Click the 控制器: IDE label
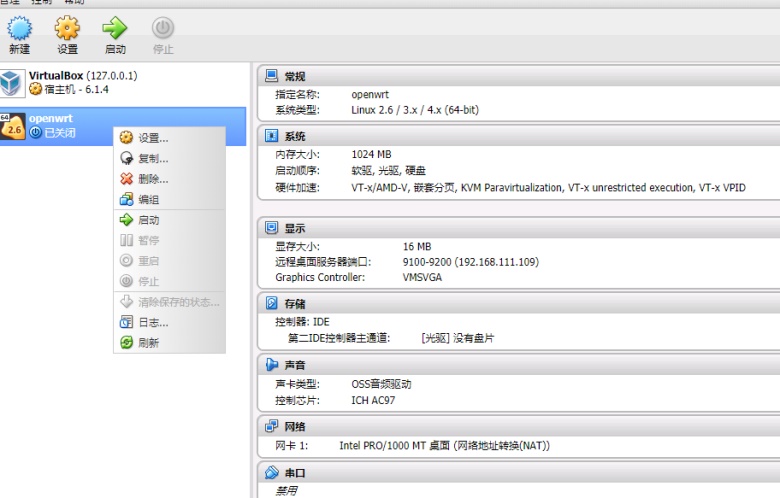780x498 pixels. tap(302, 322)
